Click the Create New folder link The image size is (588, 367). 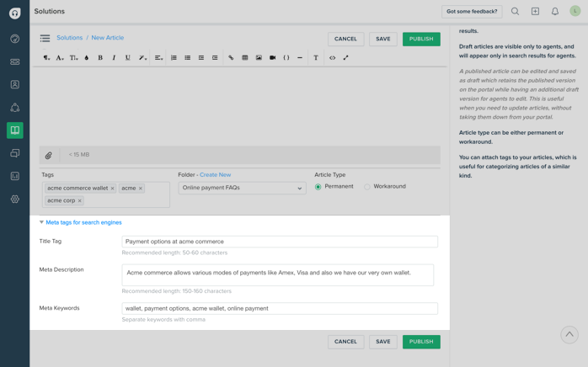[x=215, y=175]
